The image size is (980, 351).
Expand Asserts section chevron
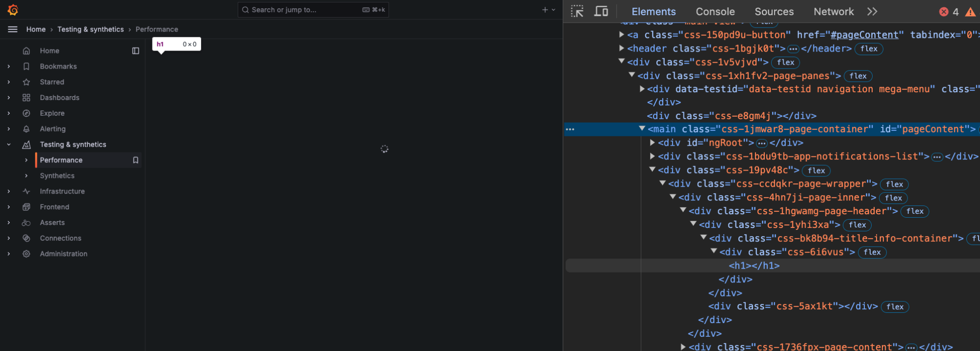coord(9,223)
